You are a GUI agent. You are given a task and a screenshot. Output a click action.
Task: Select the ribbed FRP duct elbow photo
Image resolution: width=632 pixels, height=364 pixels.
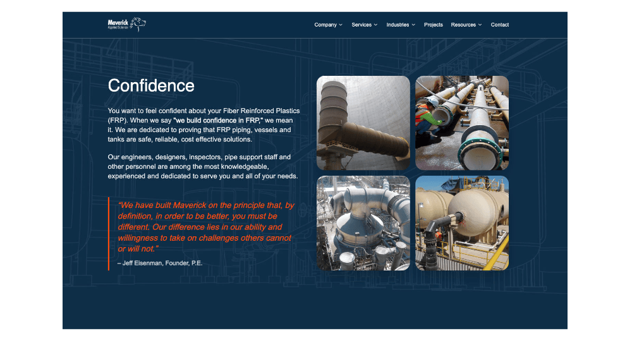pyautogui.click(x=363, y=123)
